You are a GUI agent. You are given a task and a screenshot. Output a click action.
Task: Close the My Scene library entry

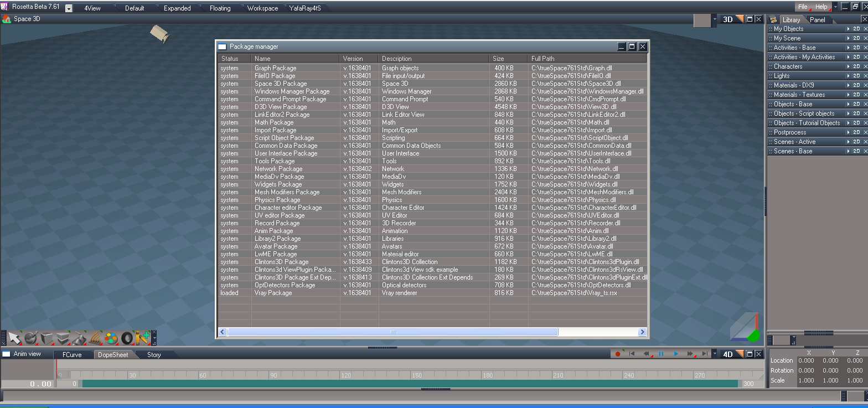coord(865,38)
